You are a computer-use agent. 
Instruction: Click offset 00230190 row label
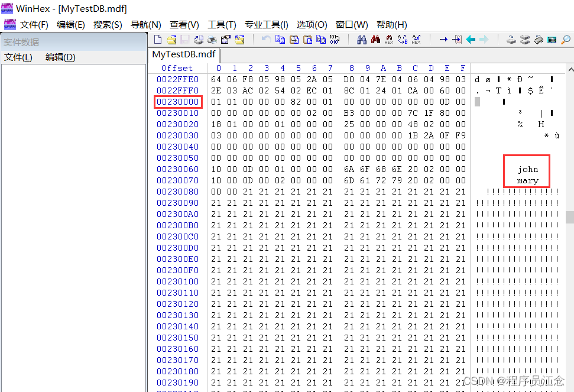177,383
